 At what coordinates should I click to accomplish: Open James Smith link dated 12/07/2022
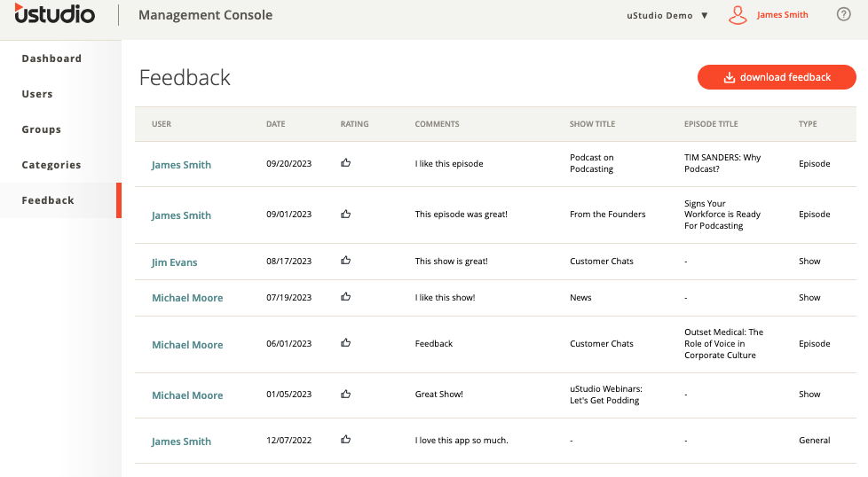click(x=181, y=442)
